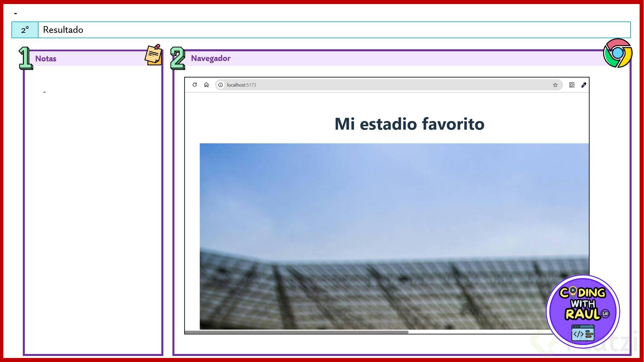The image size is (644, 362).
Task: Click the home icon in browser toolbar
Action: pos(206,85)
